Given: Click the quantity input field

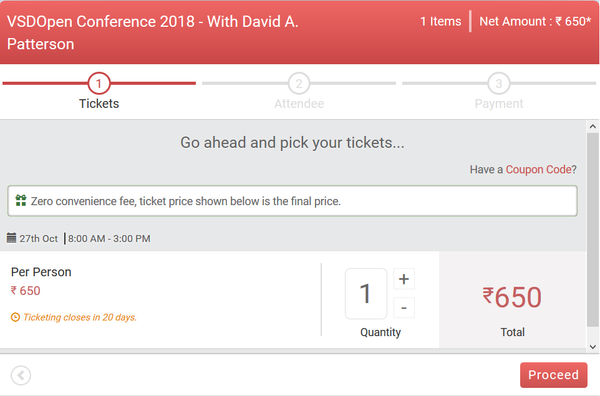Looking at the screenshot, I should click(x=366, y=293).
